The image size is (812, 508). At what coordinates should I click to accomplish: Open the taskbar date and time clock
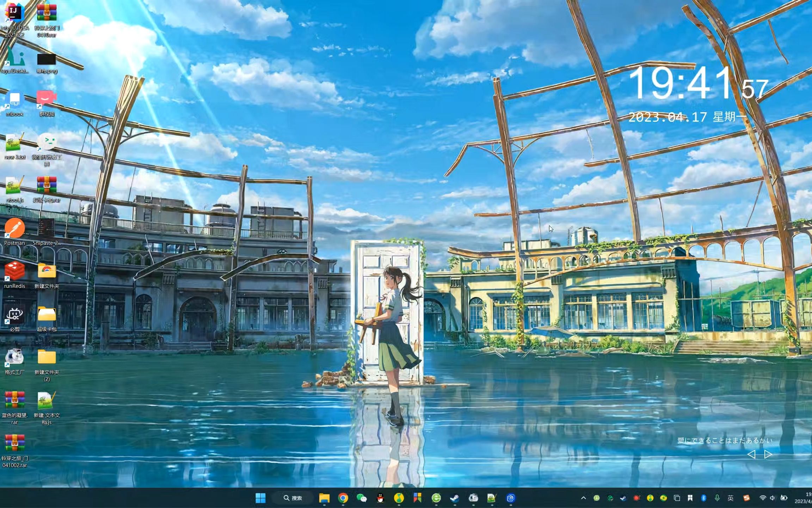click(803, 498)
